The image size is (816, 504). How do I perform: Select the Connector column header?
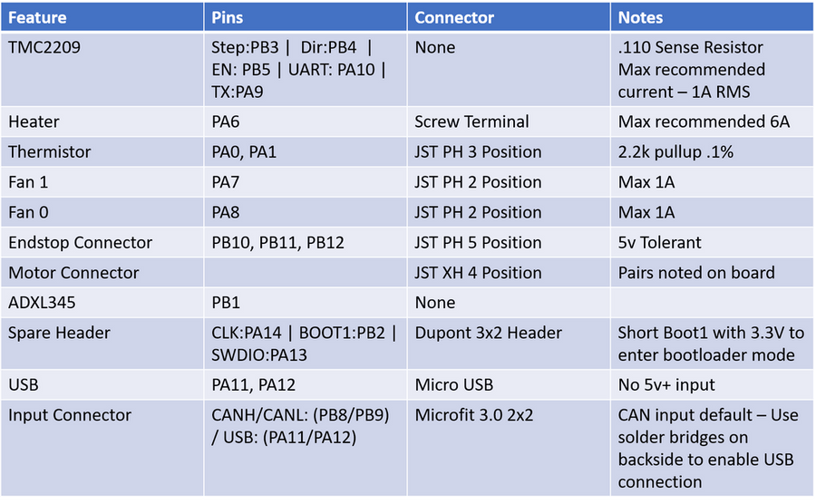click(454, 17)
